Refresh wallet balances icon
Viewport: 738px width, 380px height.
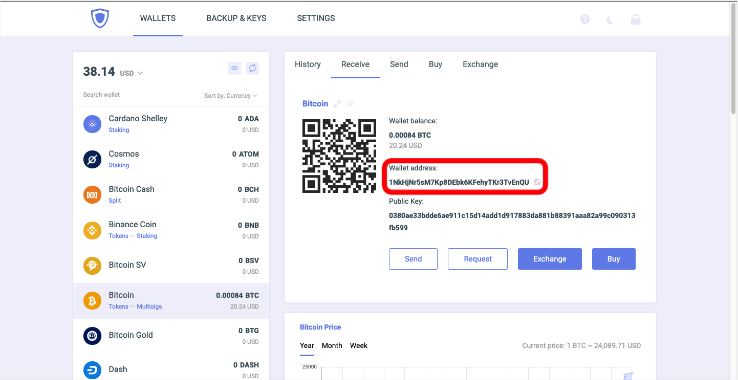(253, 68)
